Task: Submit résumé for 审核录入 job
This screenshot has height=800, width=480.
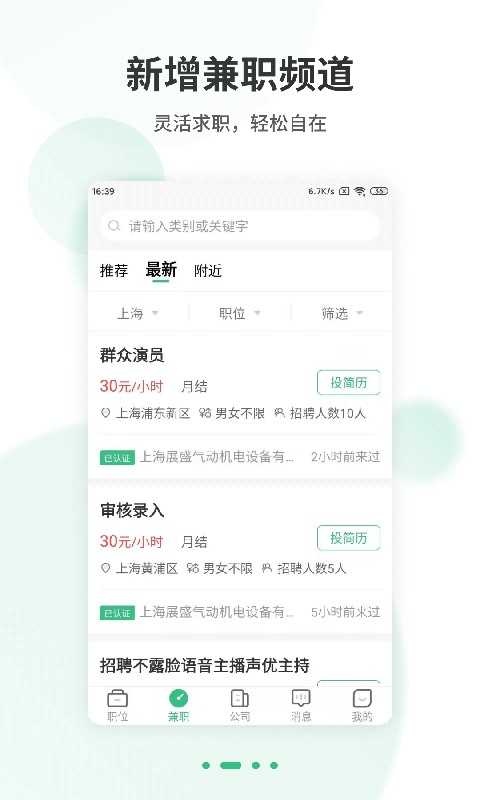Action: tap(348, 538)
